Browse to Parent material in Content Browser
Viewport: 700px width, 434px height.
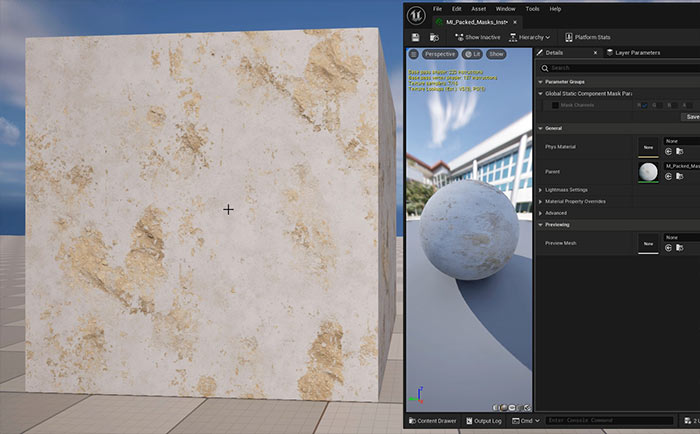pos(680,176)
